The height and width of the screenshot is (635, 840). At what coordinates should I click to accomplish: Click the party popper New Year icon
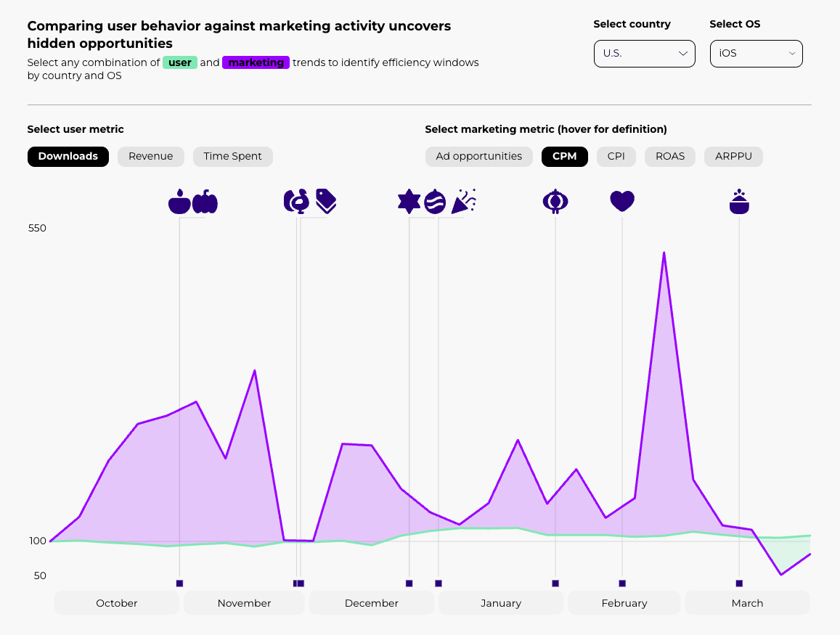tap(464, 201)
